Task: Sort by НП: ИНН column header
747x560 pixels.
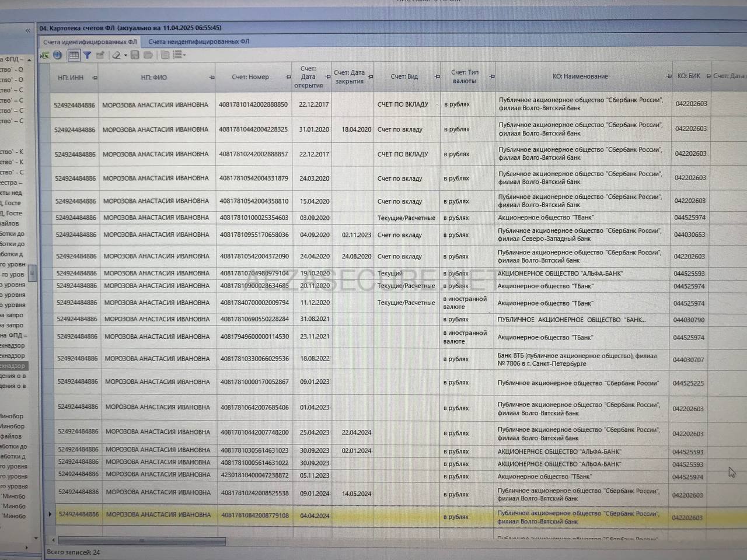Action: pyautogui.click(x=71, y=78)
